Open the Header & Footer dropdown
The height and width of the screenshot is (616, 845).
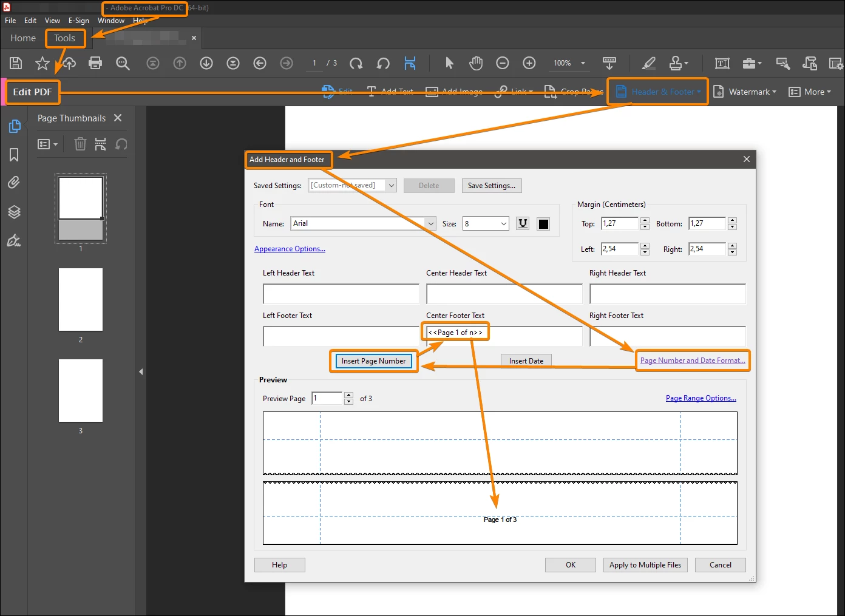(658, 92)
